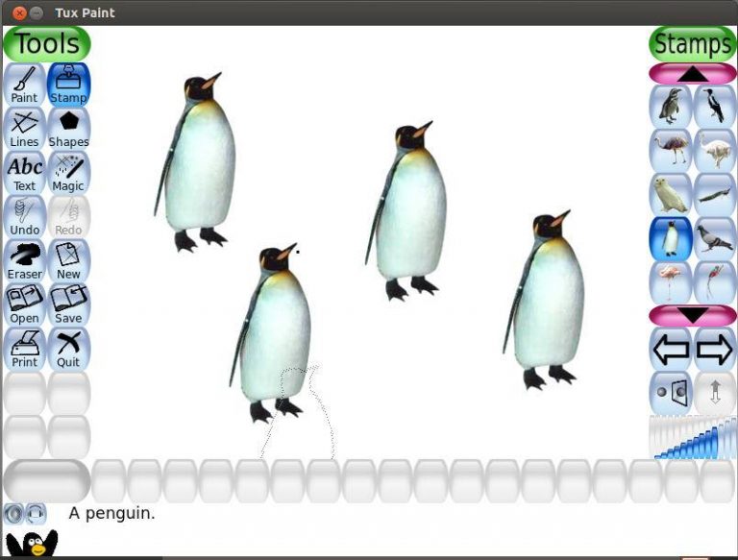This screenshot has height=560, width=738.
Task: Undo the last action
Action: click(24, 217)
